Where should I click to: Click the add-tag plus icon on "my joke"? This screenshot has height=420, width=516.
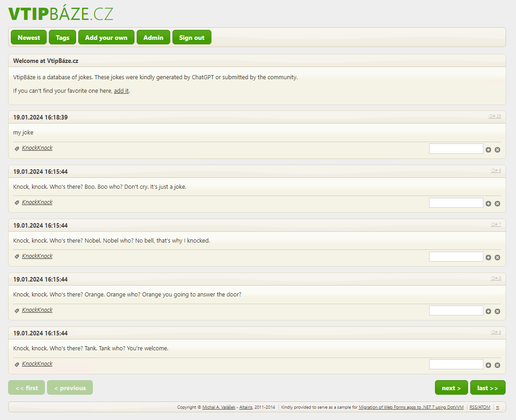coord(488,149)
